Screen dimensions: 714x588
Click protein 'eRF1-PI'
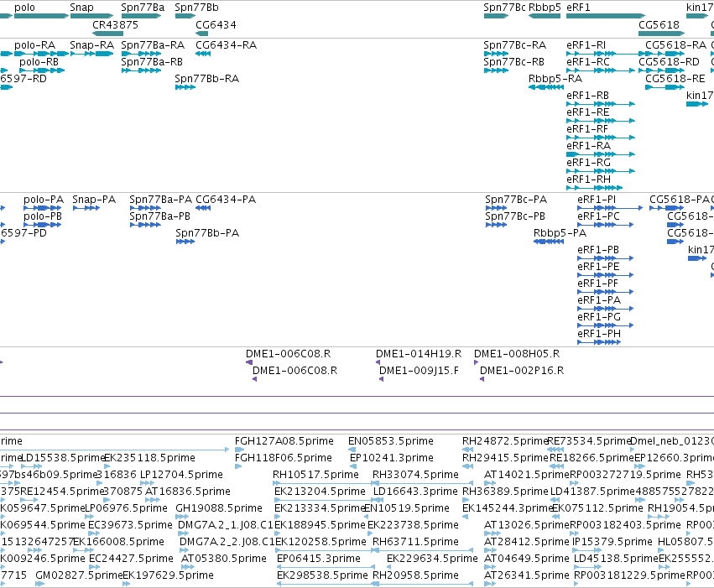coord(597,200)
